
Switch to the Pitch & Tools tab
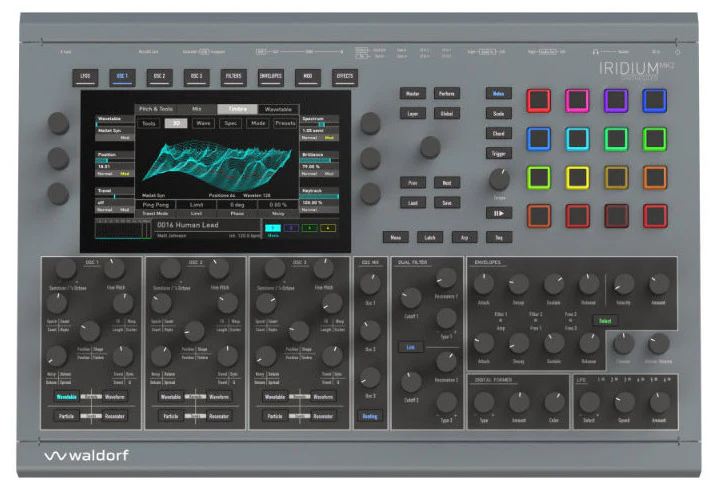156,109
